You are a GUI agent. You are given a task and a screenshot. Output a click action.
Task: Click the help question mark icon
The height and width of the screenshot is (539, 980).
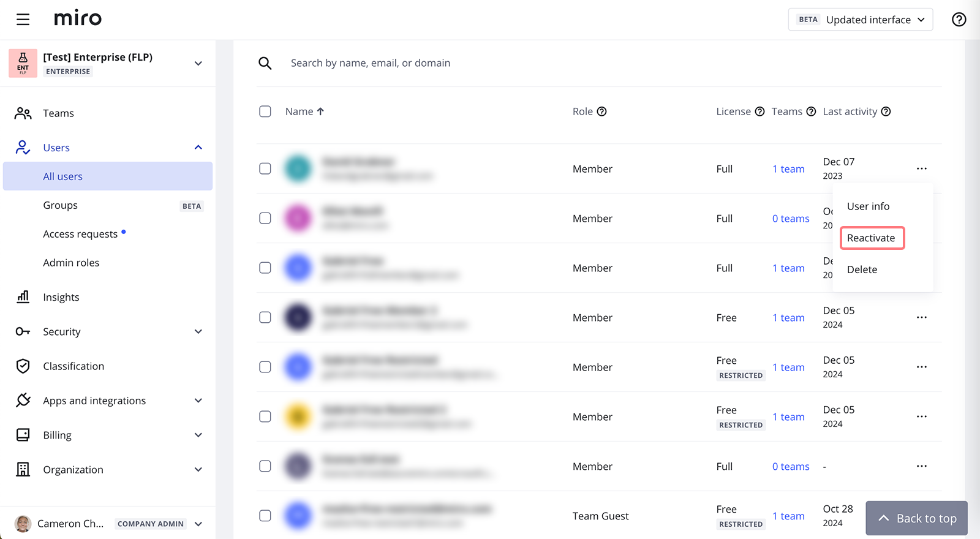tap(959, 20)
